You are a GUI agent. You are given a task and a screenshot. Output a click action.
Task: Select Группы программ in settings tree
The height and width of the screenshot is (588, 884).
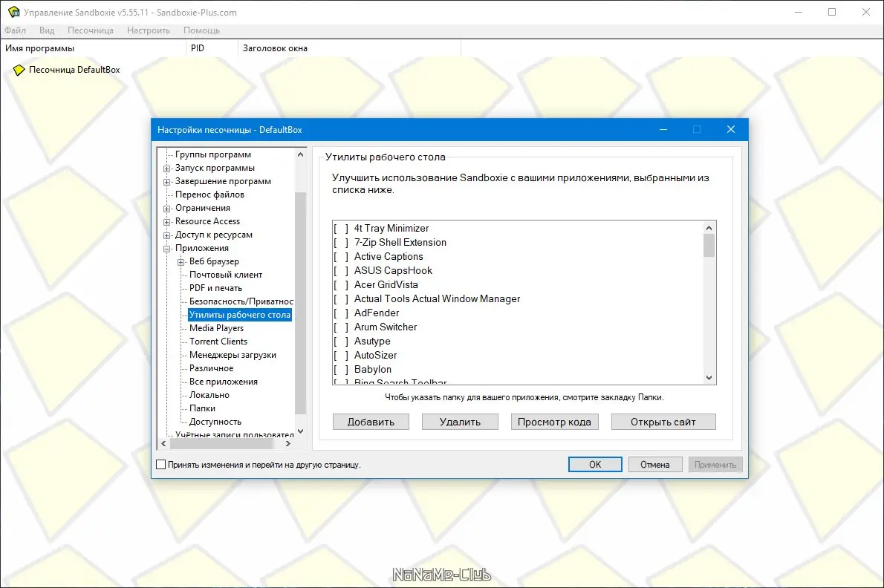212,154
